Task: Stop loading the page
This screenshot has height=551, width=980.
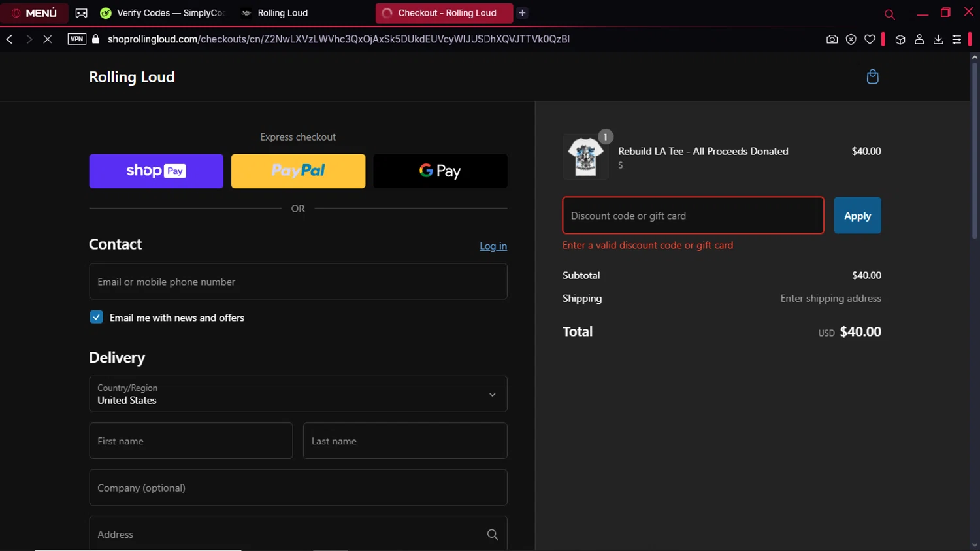Action: [48, 39]
